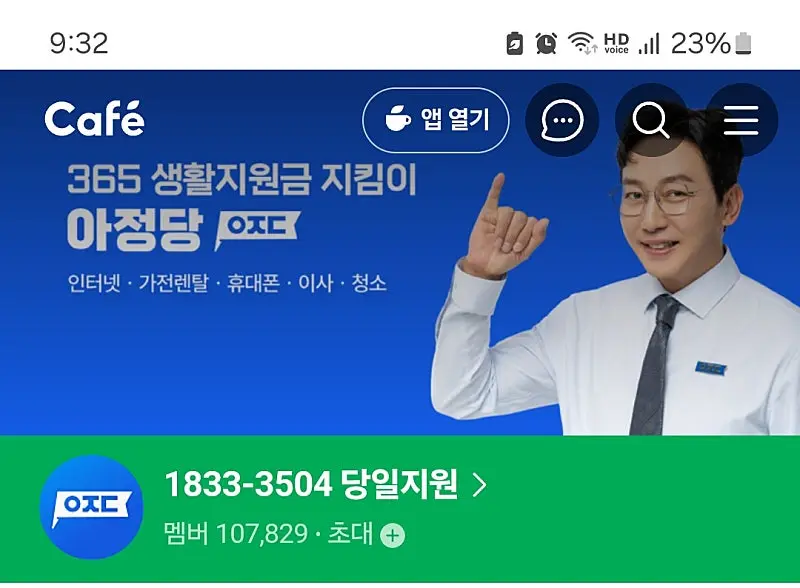Expand the chevron next to 당일지원
The height and width of the screenshot is (588, 800).
pyautogui.click(x=480, y=485)
